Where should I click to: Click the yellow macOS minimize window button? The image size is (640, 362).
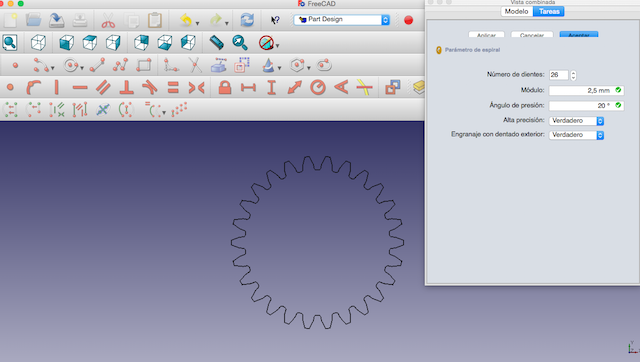(11, 3)
